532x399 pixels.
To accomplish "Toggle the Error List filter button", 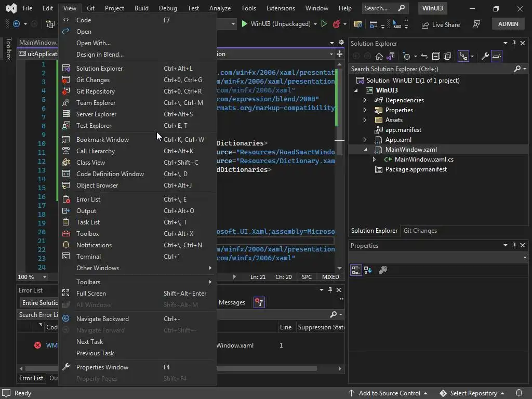I will 259,302.
